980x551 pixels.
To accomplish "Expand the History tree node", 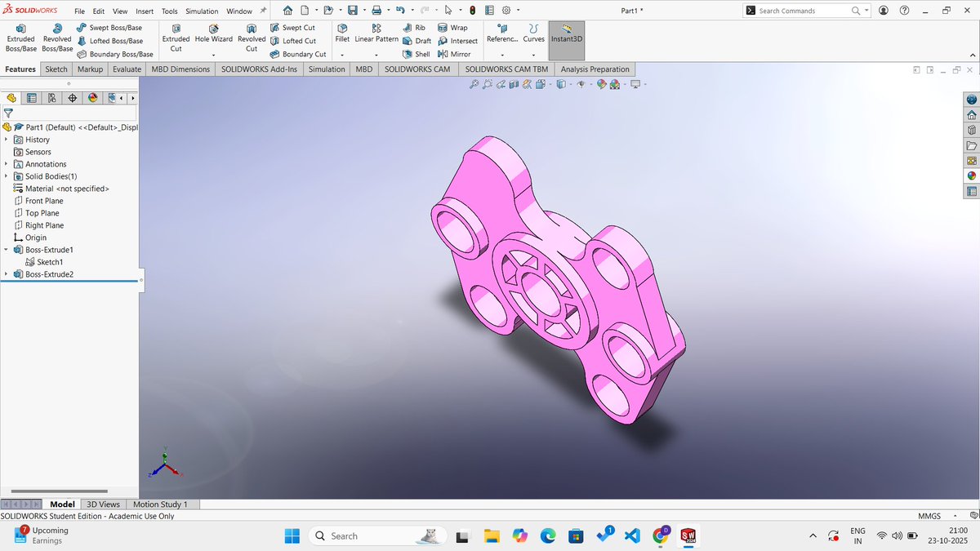I will [6, 140].
